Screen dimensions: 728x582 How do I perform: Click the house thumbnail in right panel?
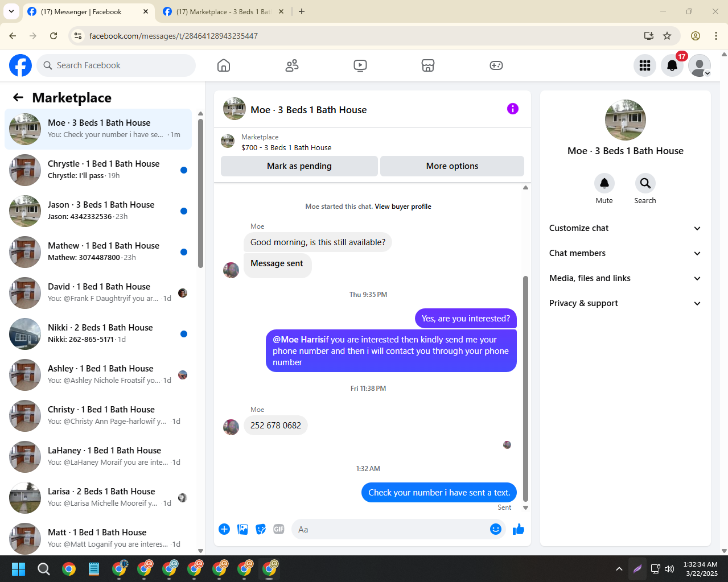(x=625, y=120)
